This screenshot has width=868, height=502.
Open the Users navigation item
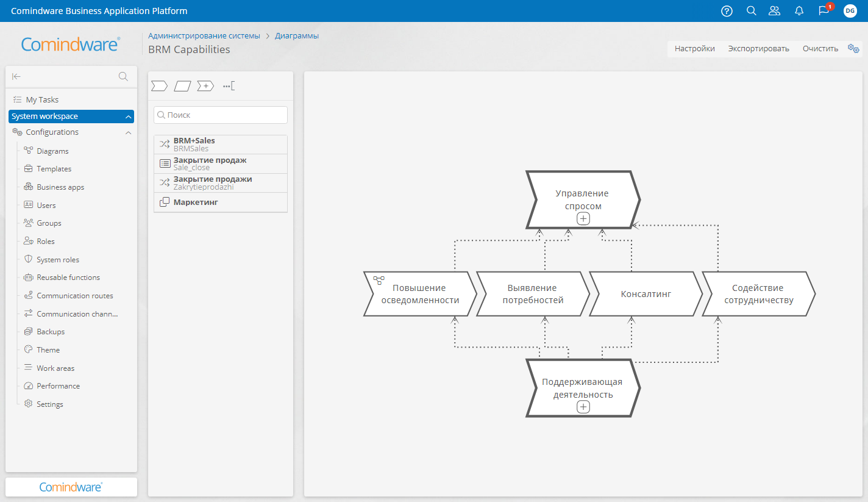pyautogui.click(x=46, y=205)
